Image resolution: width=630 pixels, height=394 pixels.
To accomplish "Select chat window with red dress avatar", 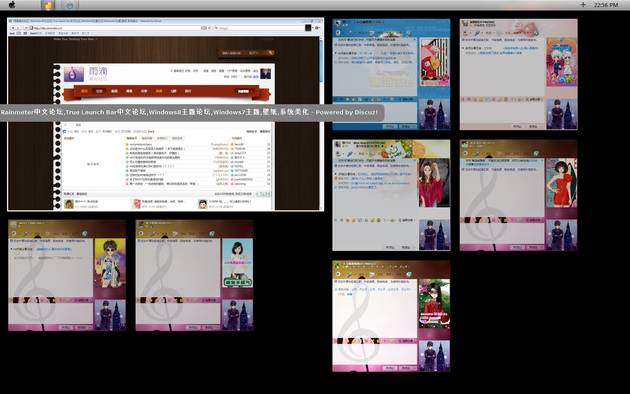I will (x=519, y=195).
